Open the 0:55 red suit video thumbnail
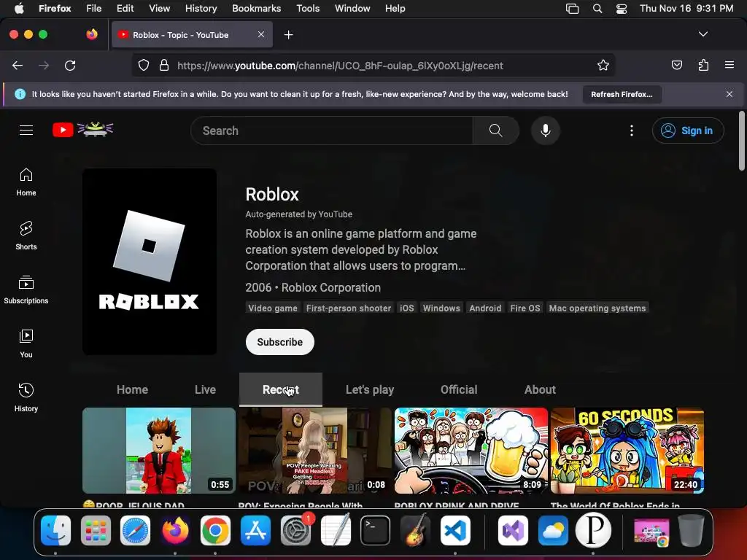Image resolution: width=747 pixels, height=560 pixels. 158,451
